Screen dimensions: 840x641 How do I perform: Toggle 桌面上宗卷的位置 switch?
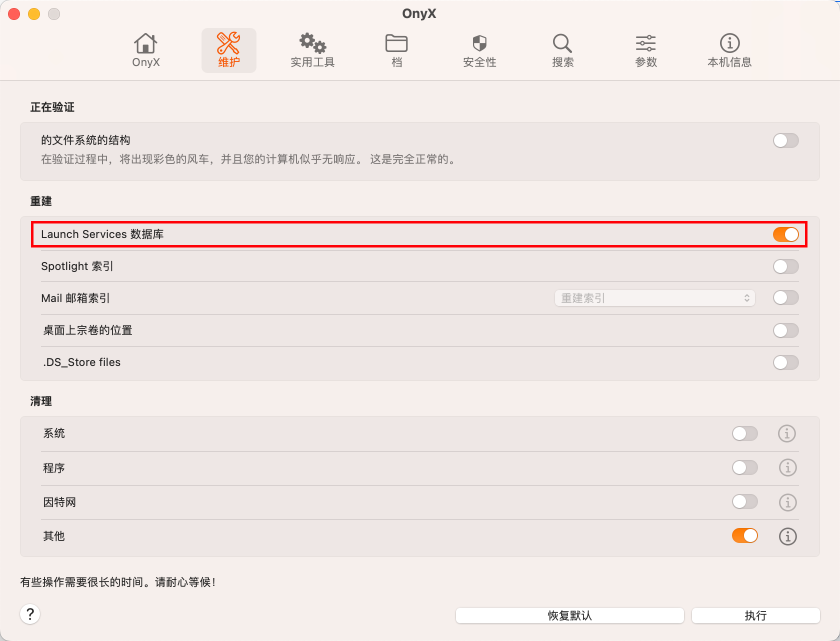(x=785, y=330)
